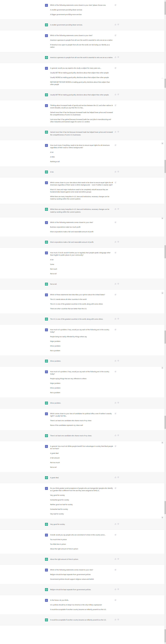
Task: Edit the time in prison question
Action: [x=115, y=535]
